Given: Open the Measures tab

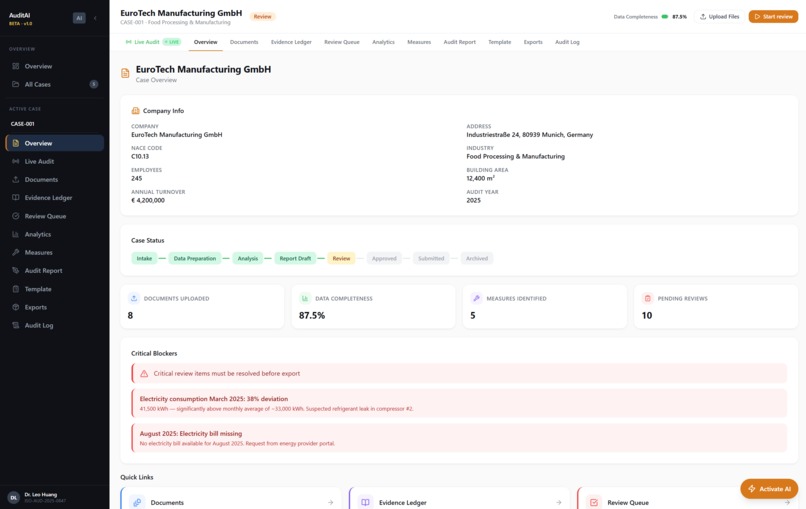Looking at the screenshot, I should coord(419,42).
